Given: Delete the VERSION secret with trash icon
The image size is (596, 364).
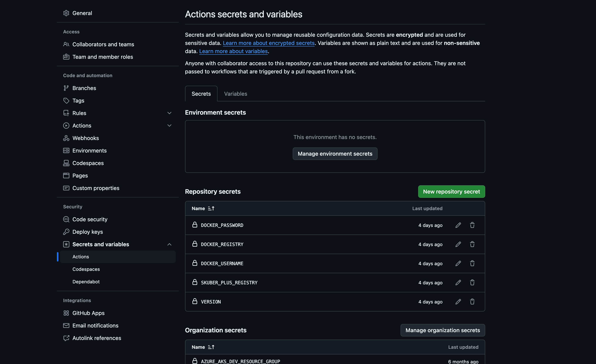Looking at the screenshot, I should (x=472, y=301).
